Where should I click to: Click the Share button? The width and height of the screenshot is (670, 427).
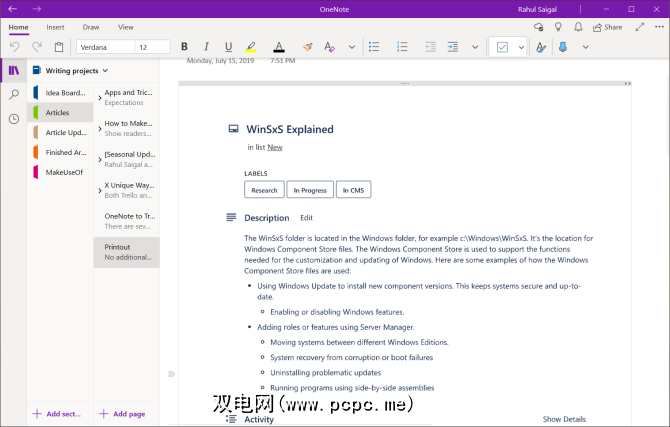point(607,27)
